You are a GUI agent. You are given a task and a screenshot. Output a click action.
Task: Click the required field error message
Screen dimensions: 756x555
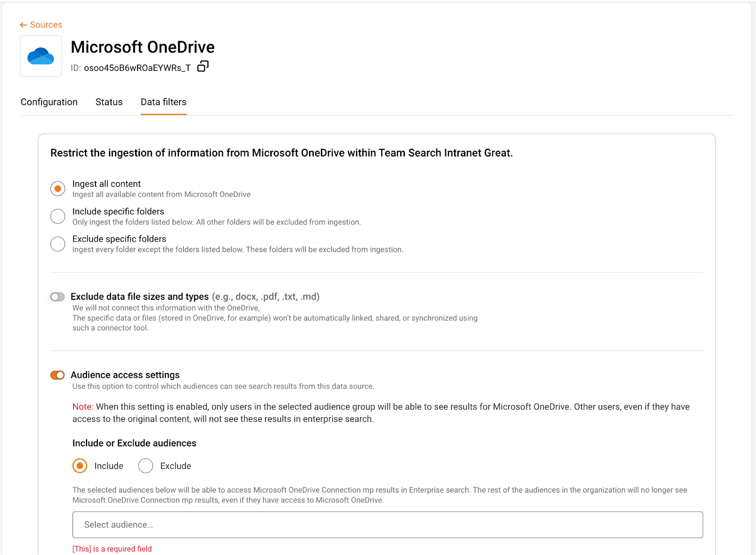tap(112, 549)
